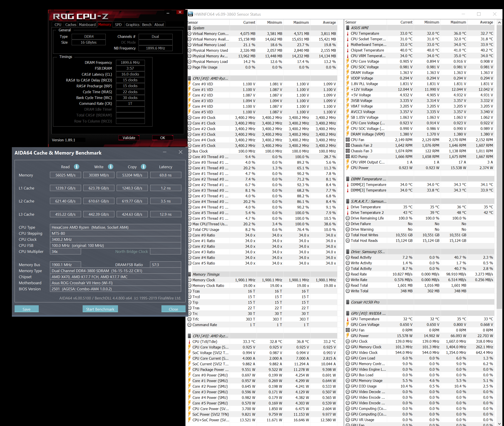The image size is (504, 426).
Task: Open the Mainboard tab in CPU-Z
Action: [x=87, y=25]
